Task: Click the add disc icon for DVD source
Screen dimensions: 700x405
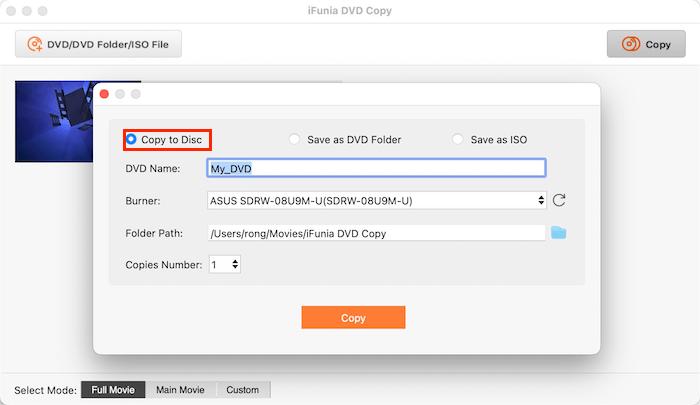Action: [x=36, y=44]
